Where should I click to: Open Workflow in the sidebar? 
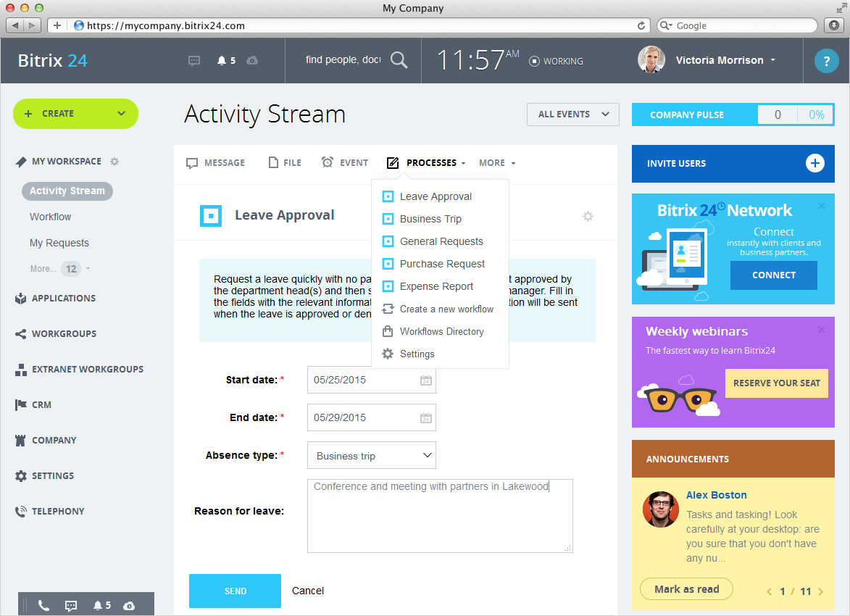pyautogui.click(x=51, y=217)
